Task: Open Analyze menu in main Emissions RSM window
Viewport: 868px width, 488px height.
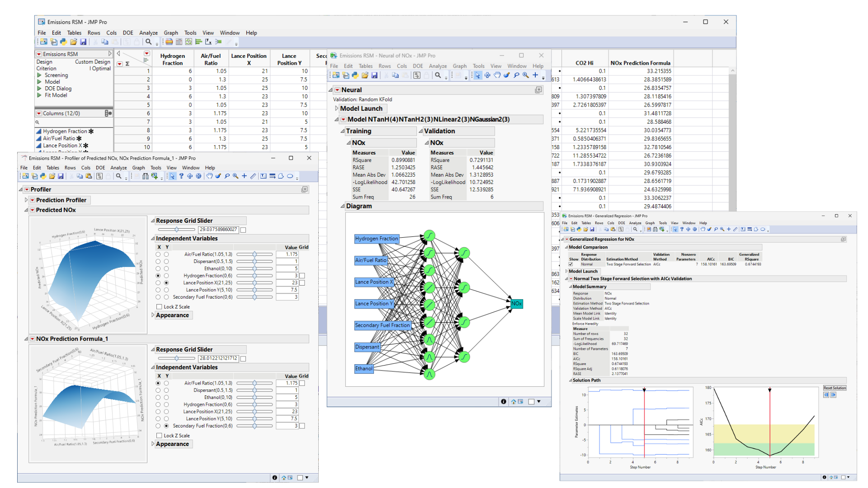Action: tap(148, 33)
